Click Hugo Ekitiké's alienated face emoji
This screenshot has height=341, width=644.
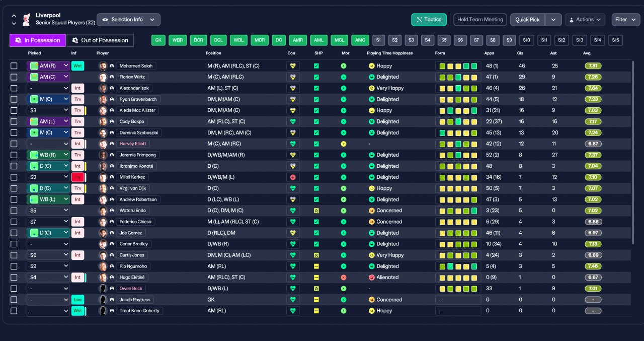[x=372, y=278]
